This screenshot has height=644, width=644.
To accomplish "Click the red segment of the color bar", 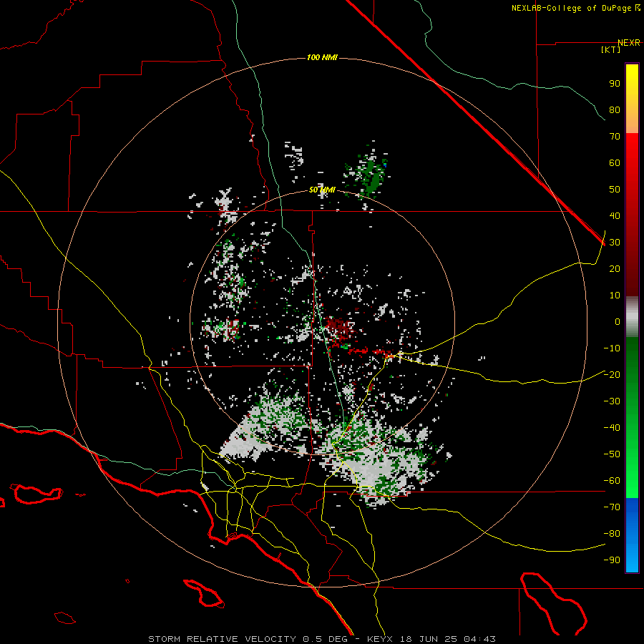I will pyautogui.click(x=632, y=215).
